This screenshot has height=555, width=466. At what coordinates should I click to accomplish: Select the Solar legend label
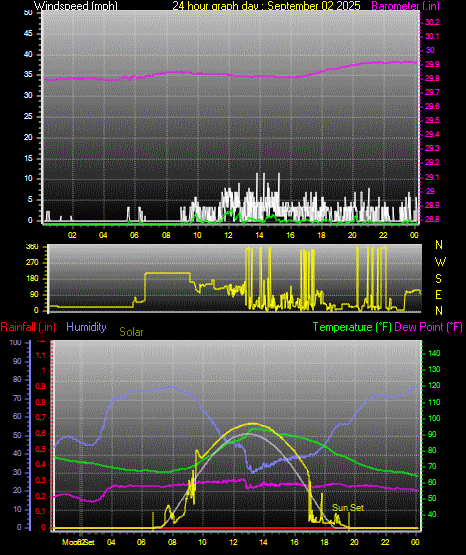131,332
